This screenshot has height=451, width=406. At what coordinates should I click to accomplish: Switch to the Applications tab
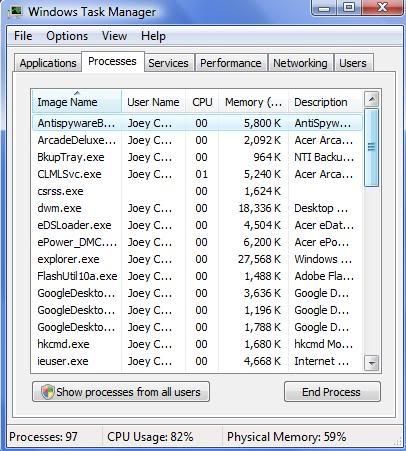[48, 63]
